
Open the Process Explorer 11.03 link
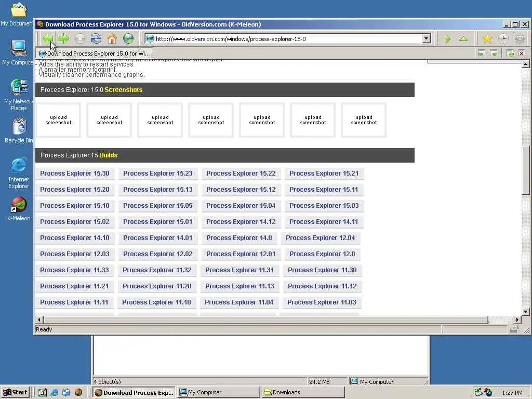322,302
